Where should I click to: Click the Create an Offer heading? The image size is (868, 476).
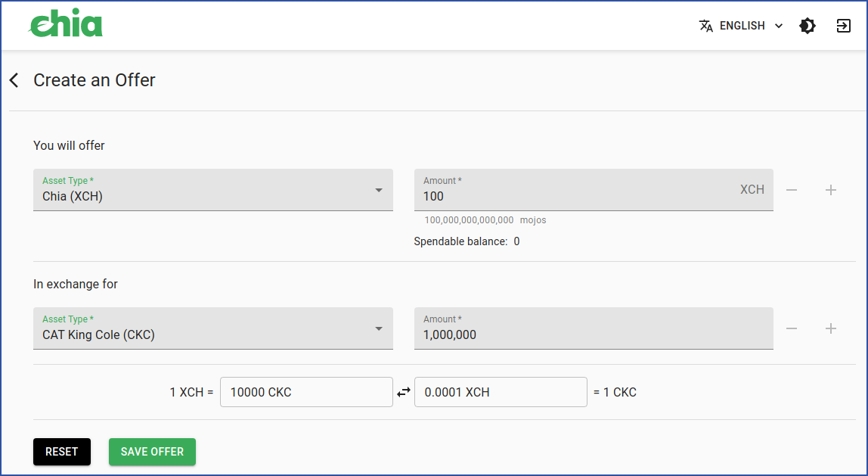tap(95, 79)
